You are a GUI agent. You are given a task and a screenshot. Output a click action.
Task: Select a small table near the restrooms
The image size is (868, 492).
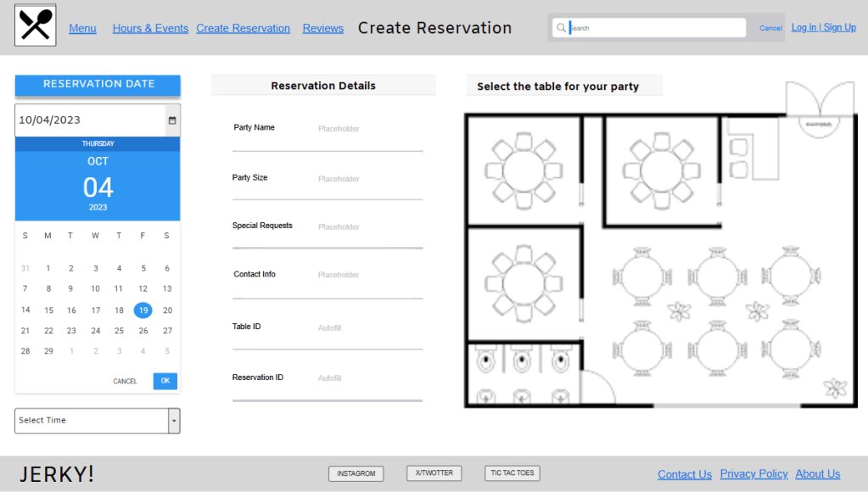641,349
